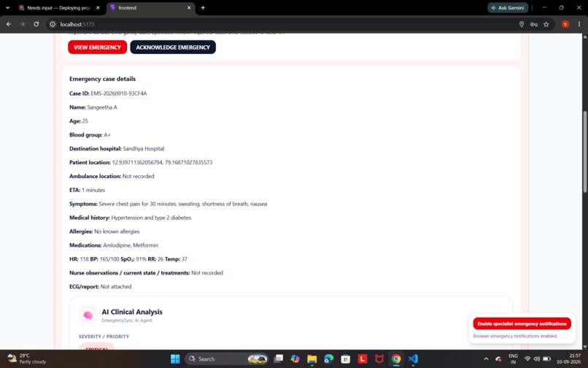
Task: Open the red L app on taskbar
Action: point(363,359)
